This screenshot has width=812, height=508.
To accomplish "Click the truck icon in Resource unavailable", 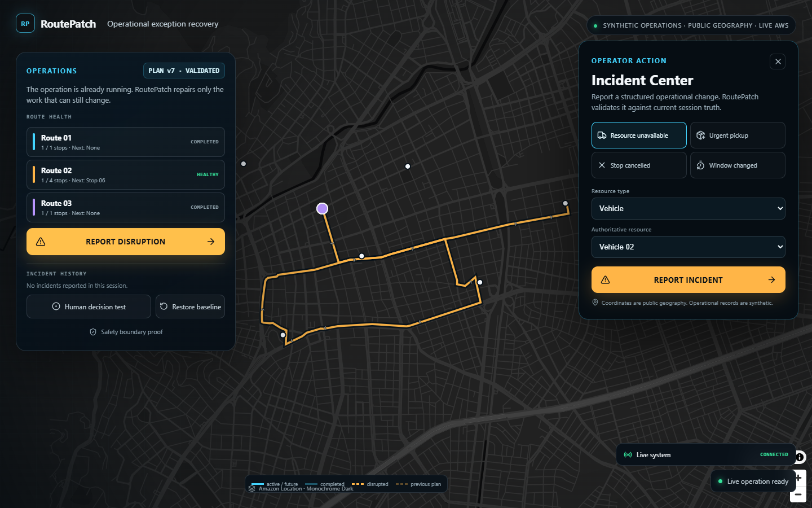I will [602, 135].
